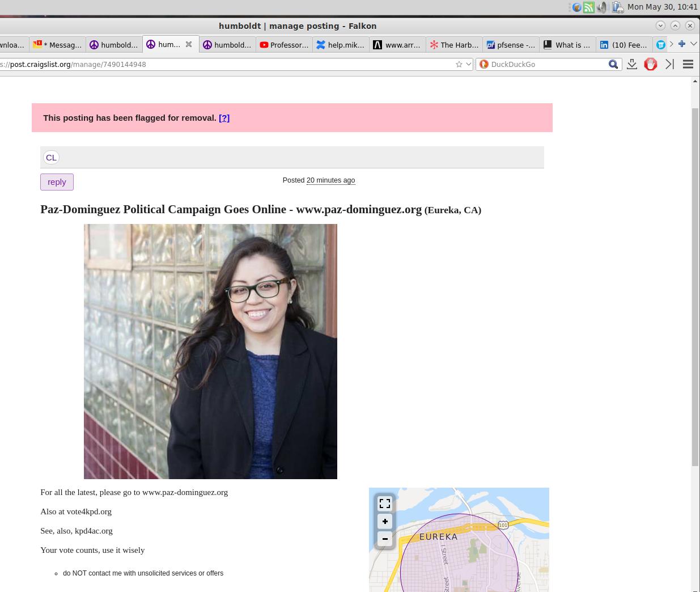Click the downloads arrow icon in the toolbar
The height and width of the screenshot is (592, 700).
pos(632,64)
